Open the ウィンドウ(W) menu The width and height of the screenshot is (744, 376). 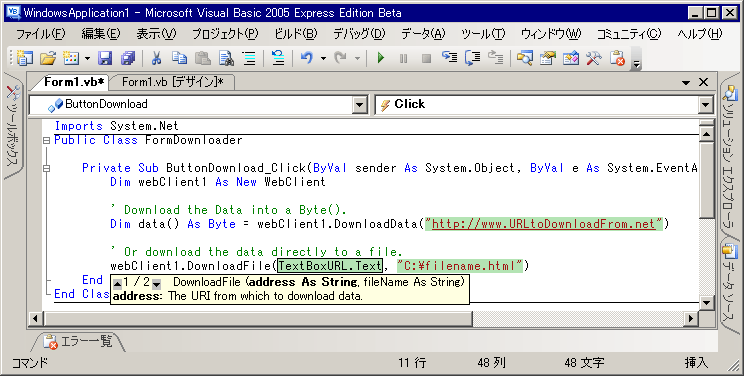550,34
